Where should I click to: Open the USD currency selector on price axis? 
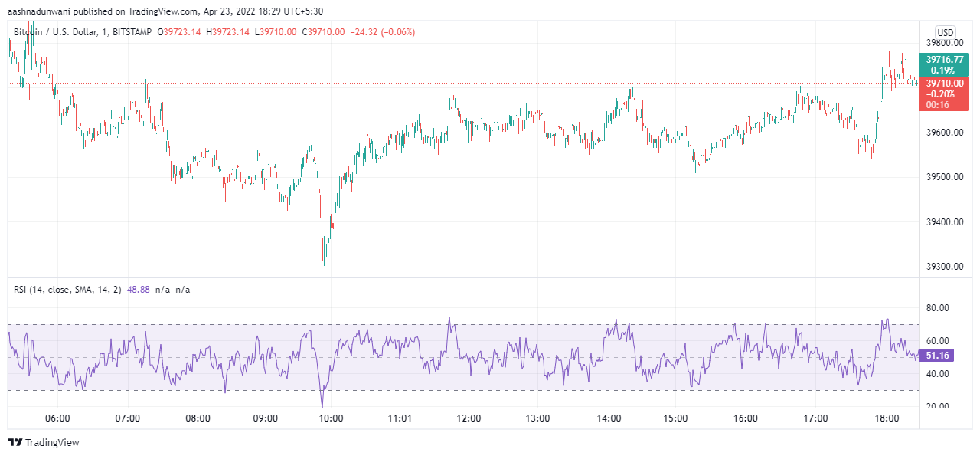pos(946,32)
